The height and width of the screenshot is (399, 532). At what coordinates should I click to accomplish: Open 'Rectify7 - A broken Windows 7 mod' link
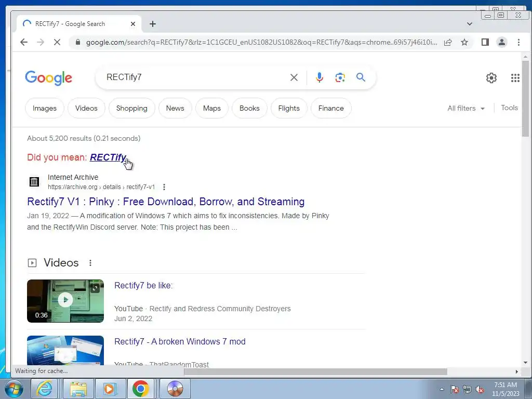pos(180,341)
